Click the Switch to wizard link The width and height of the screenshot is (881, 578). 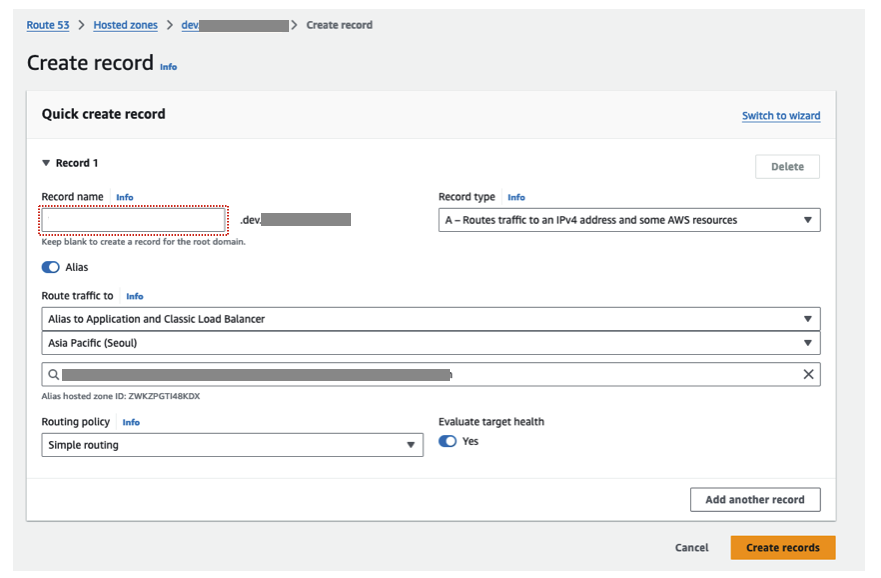tap(780, 116)
